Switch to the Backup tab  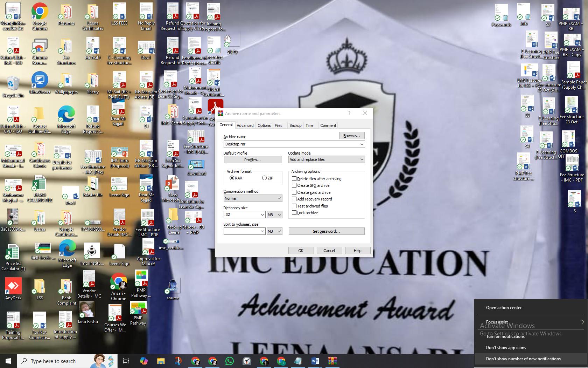tap(295, 125)
